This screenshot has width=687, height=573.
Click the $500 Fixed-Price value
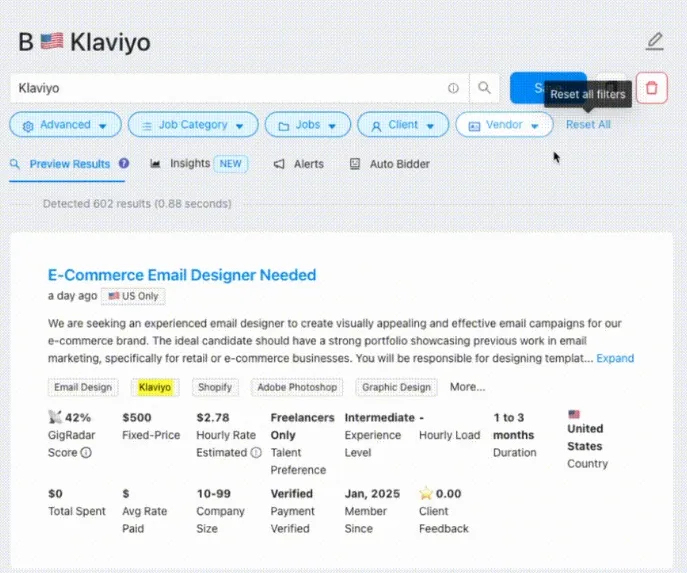point(137,417)
